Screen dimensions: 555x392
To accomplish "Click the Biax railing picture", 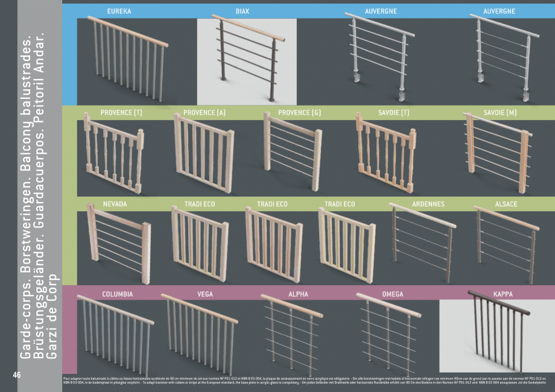I will click(x=247, y=60).
